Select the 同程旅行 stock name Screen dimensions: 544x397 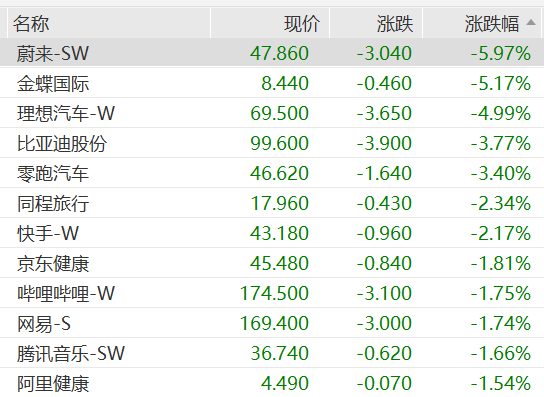pos(53,203)
